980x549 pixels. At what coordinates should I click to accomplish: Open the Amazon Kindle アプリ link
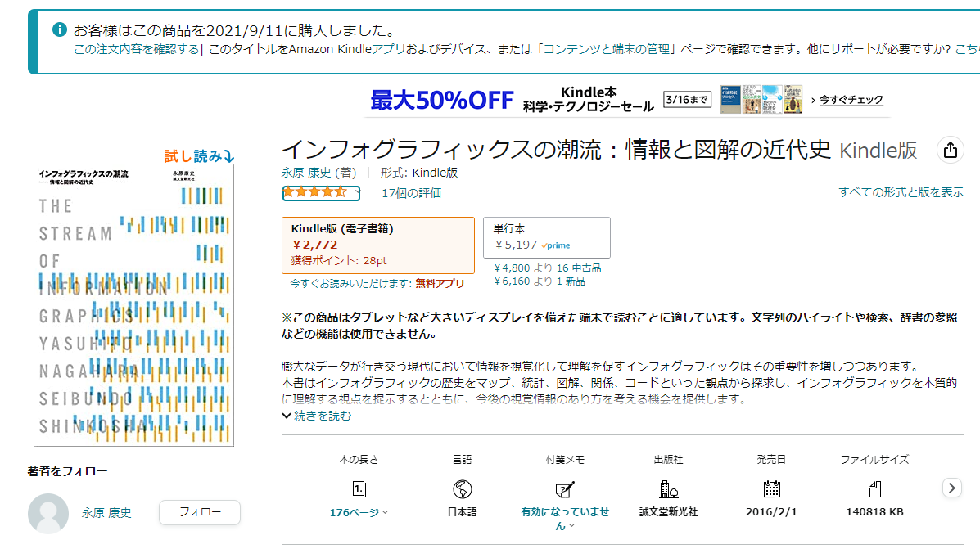pos(347,49)
